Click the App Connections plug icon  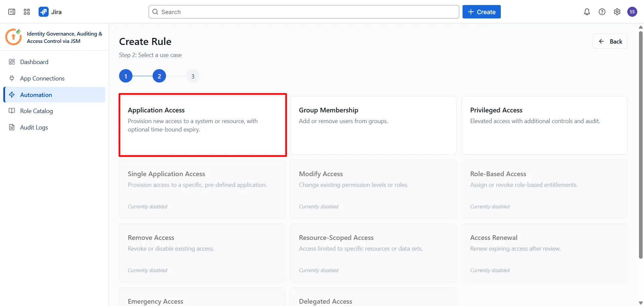tap(12, 78)
